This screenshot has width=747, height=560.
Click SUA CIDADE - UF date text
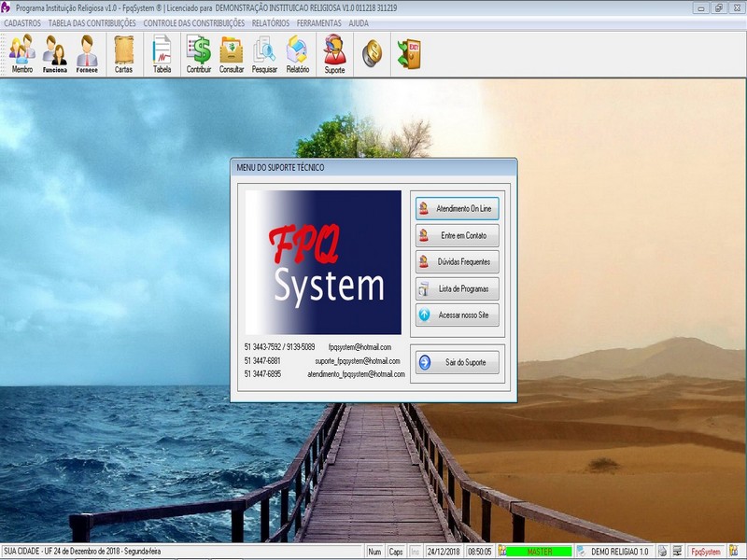click(x=82, y=552)
